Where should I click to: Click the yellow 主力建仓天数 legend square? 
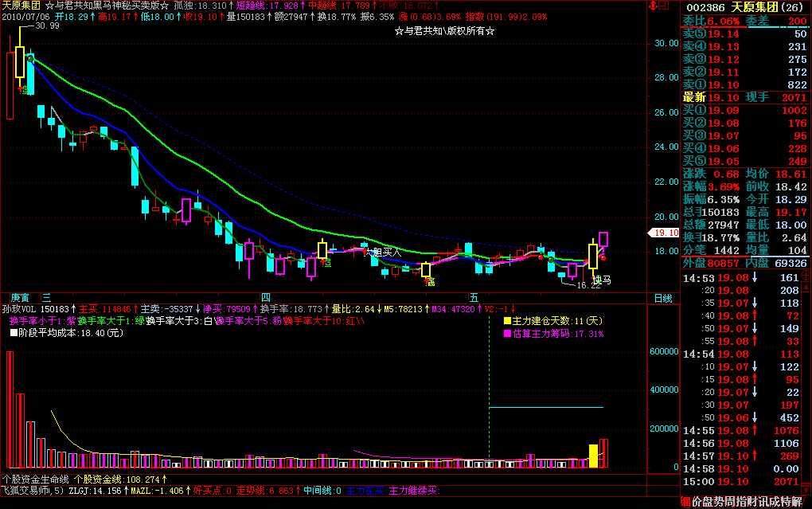(x=506, y=321)
